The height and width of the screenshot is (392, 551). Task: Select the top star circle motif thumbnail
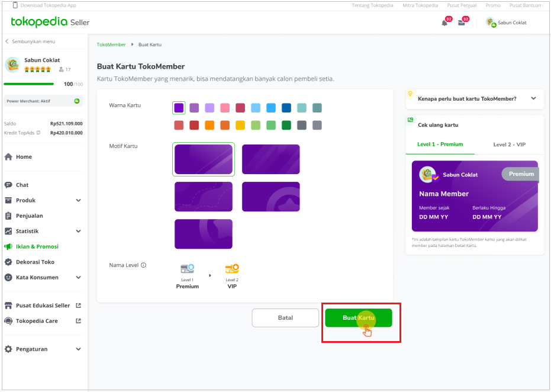pyautogui.click(x=204, y=234)
